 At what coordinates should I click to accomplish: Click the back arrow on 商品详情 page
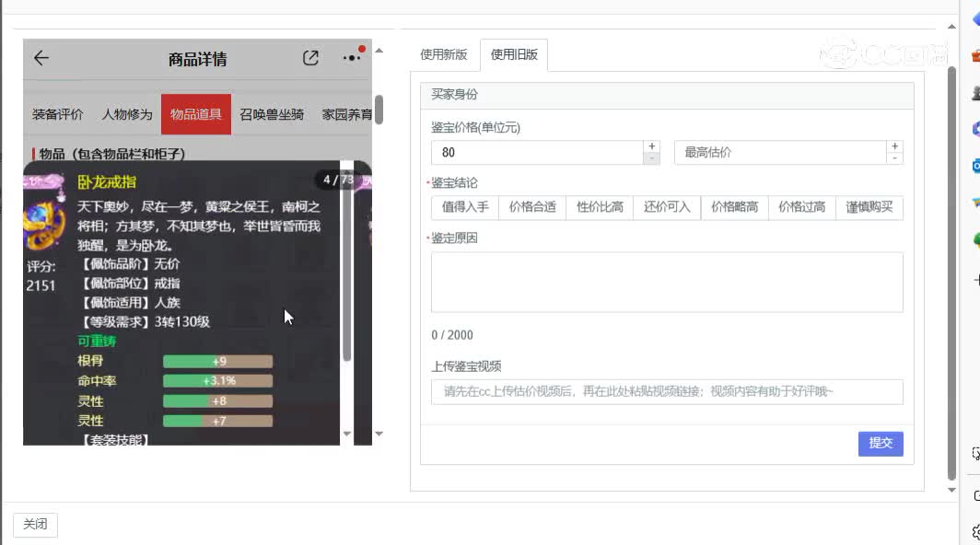(41, 58)
